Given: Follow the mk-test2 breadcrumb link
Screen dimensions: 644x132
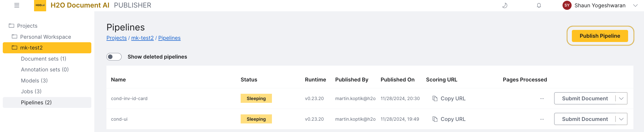Looking at the screenshot, I should (143, 38).
